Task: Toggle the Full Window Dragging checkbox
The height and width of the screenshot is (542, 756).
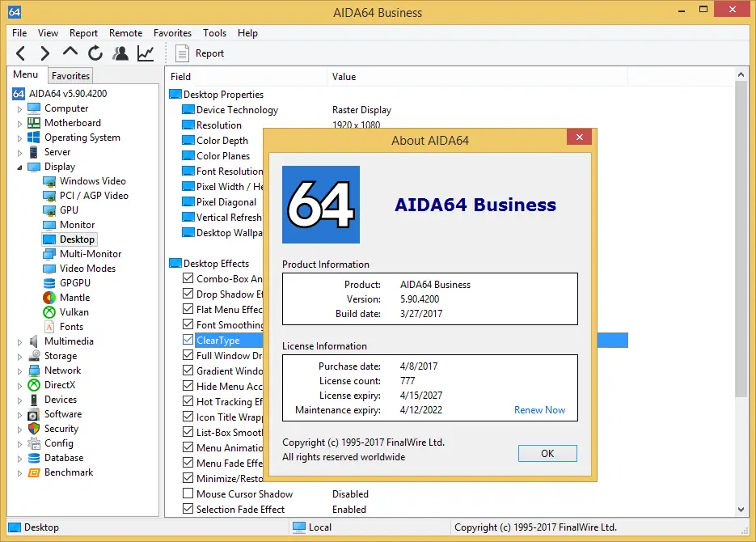Action: click(188, 355)
